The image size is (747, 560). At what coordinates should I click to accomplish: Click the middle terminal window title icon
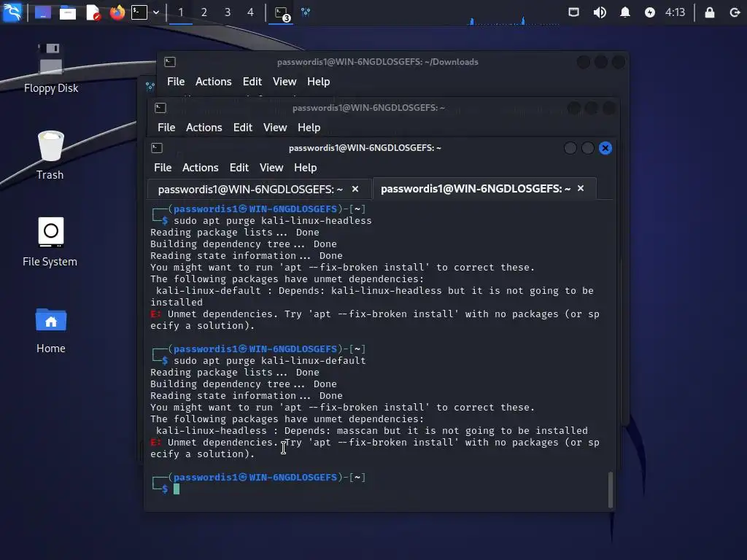pos(160,108)
